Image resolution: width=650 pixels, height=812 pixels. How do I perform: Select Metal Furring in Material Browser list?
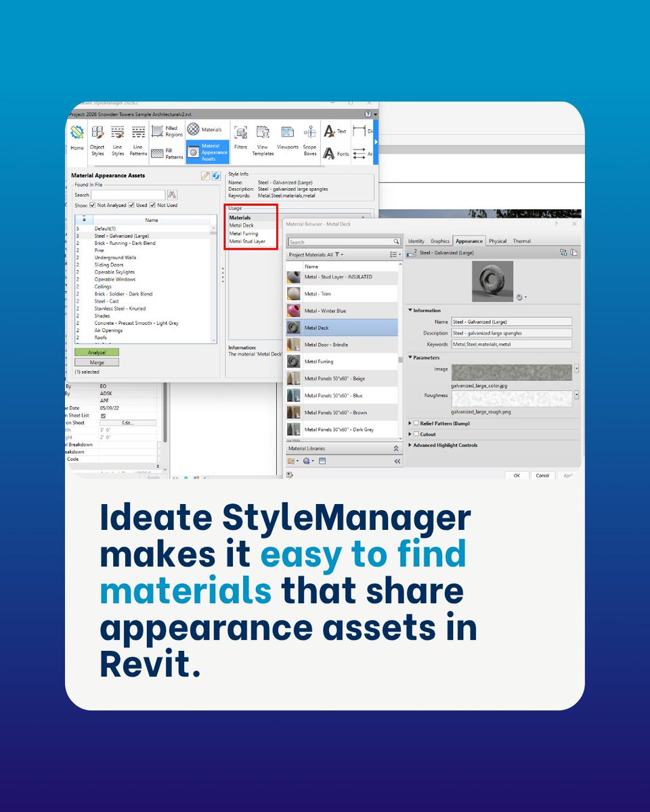tap(343, 362)
